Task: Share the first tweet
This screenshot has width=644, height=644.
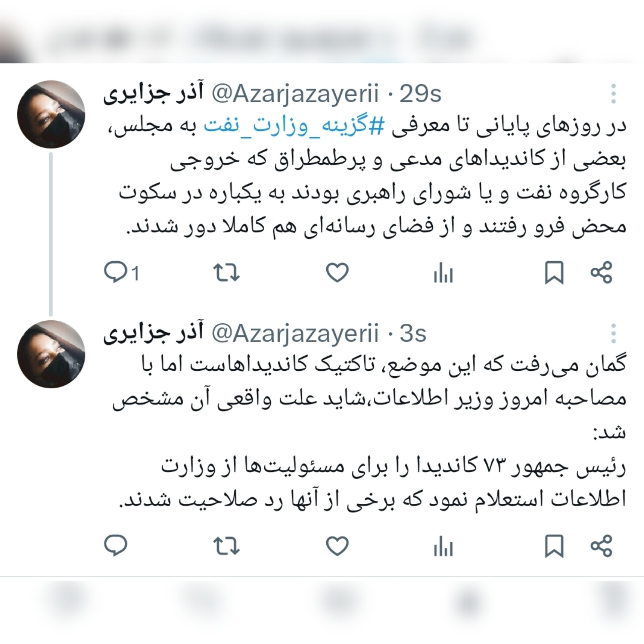Action: 601,272
